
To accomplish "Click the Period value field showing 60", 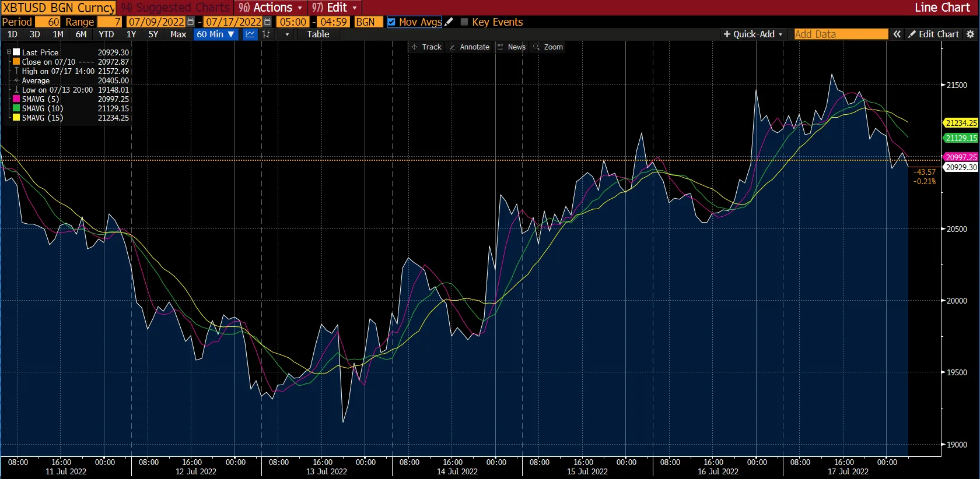I will (x=48, y=22).
